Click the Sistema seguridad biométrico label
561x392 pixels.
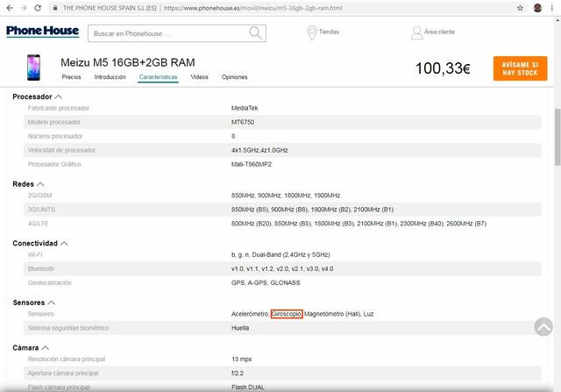(x=68, y=328)
